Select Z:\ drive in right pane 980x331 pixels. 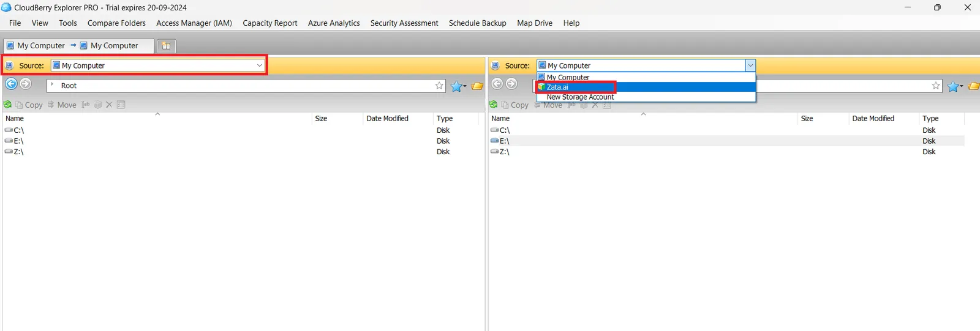tap(500, 152)
